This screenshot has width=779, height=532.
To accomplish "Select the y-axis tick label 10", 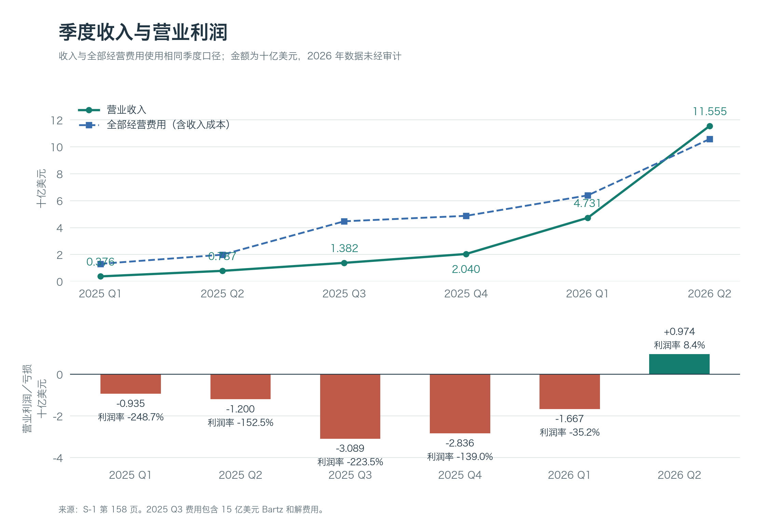I will [57, 148].
